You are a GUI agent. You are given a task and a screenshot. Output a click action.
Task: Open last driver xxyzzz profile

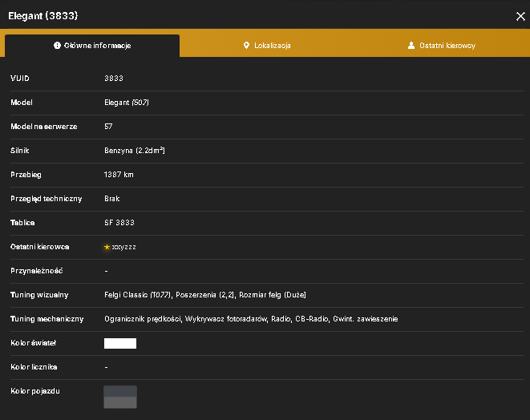tap(123, 247)
